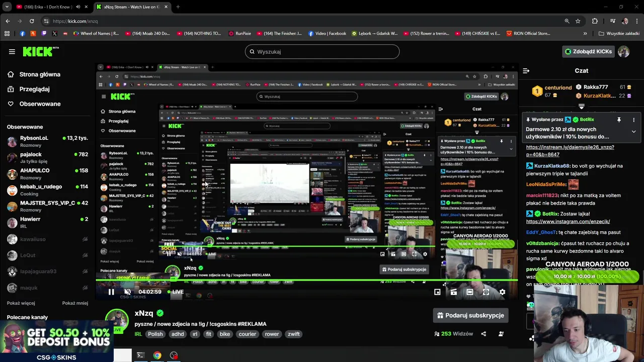Image resolution: width=644 pixels, height=362 pixels.
Task: Unmute the stream player volume
Action: pyautogui.click(x=127, y=292)
